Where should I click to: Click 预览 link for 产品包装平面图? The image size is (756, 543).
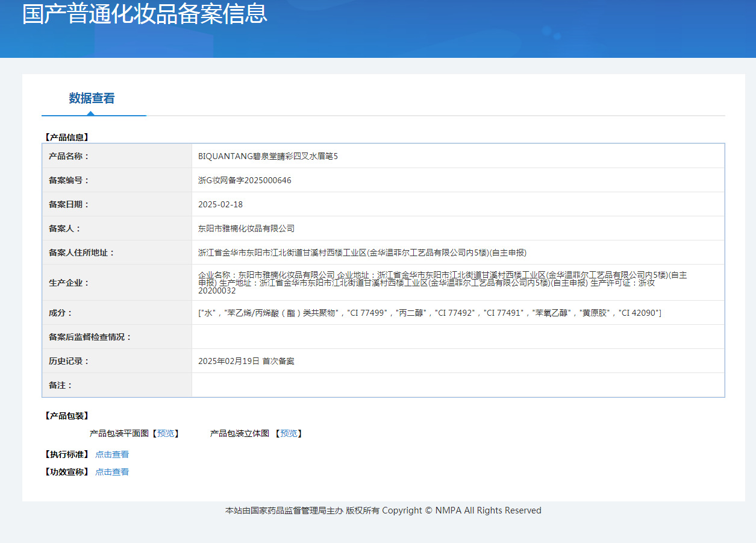[165, 433]
